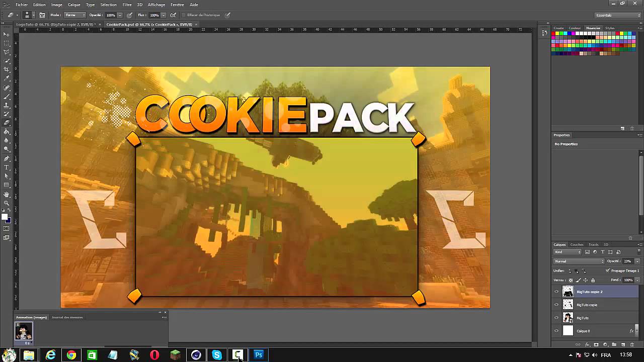Open Skype from the taskbar
644x362 pixels.
pyautogui.click(x=217, y=355)
